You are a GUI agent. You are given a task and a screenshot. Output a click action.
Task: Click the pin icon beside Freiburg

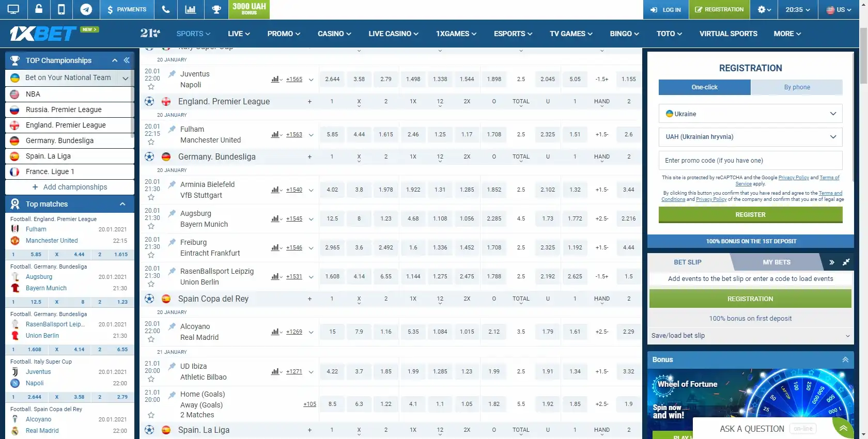pos(172,242)
